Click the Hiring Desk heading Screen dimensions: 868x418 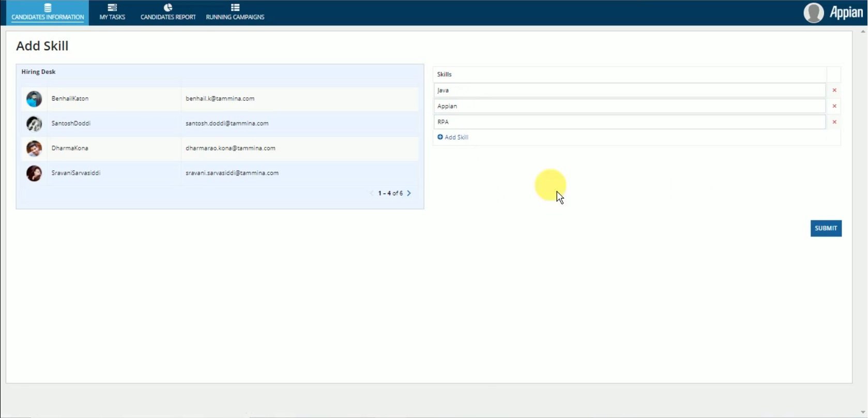(38, 72)
